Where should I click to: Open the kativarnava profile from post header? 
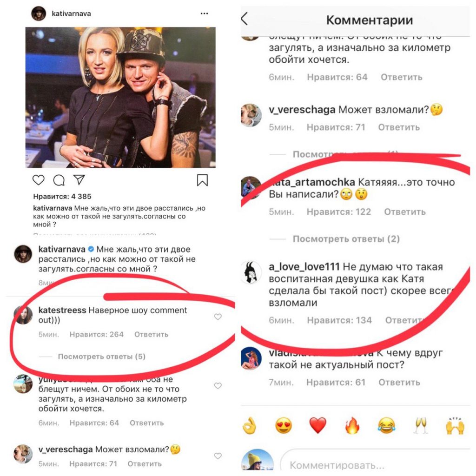(71, 13)
